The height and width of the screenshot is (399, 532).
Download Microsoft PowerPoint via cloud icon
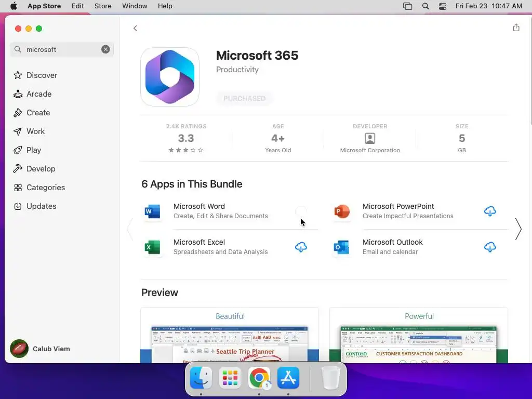pos(490,211)
